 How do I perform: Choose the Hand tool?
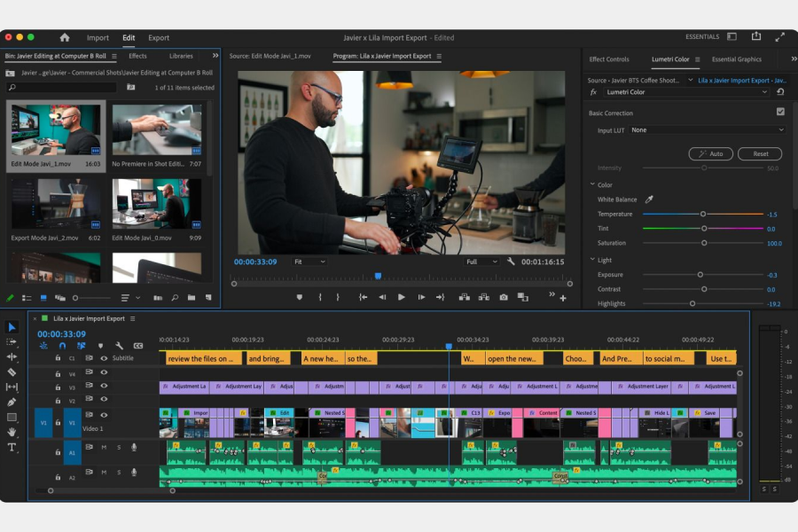pyautogui.click(x=12, y=432)
